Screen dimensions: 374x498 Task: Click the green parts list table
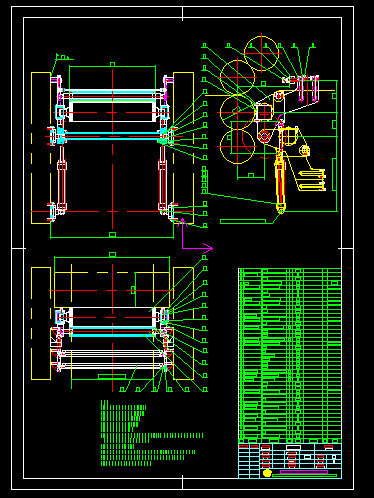pos(290,356)
